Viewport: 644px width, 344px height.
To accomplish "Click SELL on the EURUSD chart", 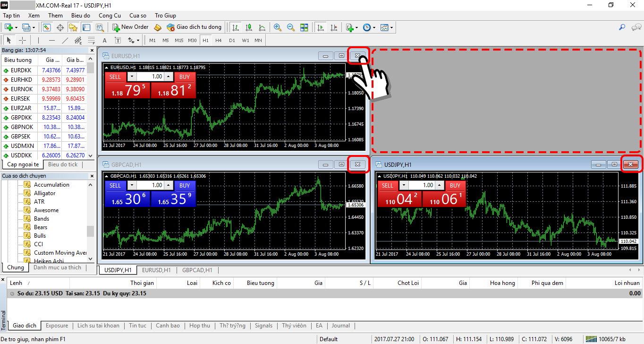I will tap(115, 77).
